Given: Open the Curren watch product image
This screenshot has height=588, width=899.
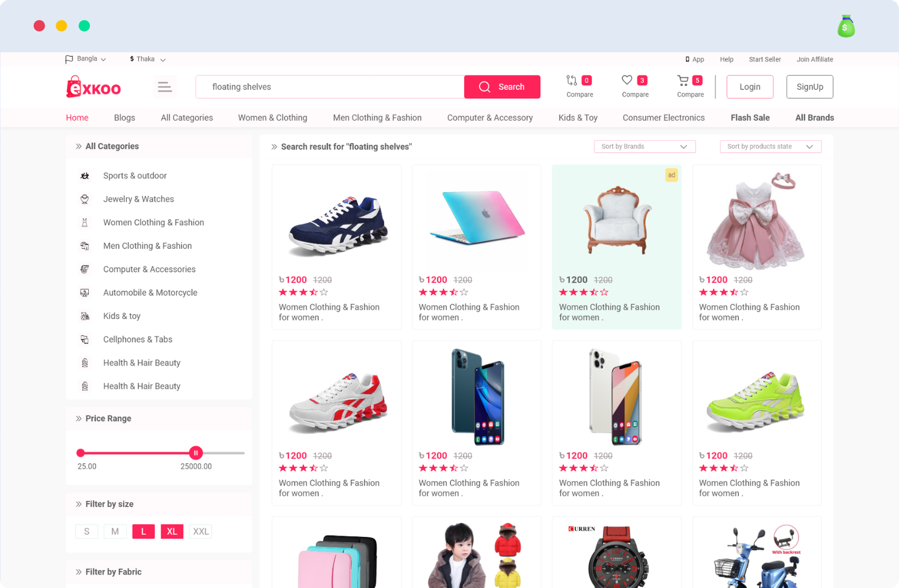Looking at the screenshot, I should 617,556.
